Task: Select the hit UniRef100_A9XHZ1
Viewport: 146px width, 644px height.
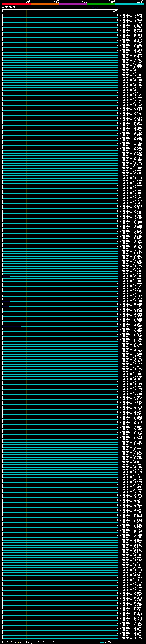Action: pyautogui.click(x=131, y=289)
